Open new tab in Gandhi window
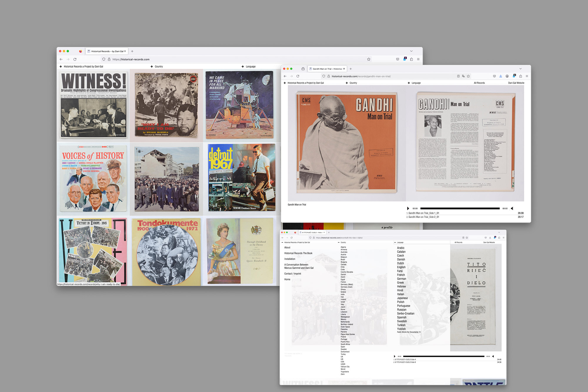Image resolution: width=588 pixels, height=392 pixels. 350,69
